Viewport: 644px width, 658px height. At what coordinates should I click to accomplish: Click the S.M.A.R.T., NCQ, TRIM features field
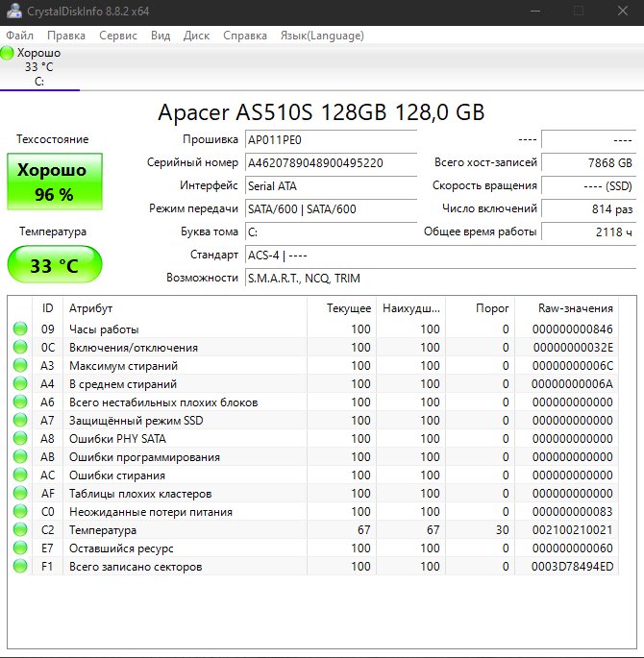[x=441, y=279]
